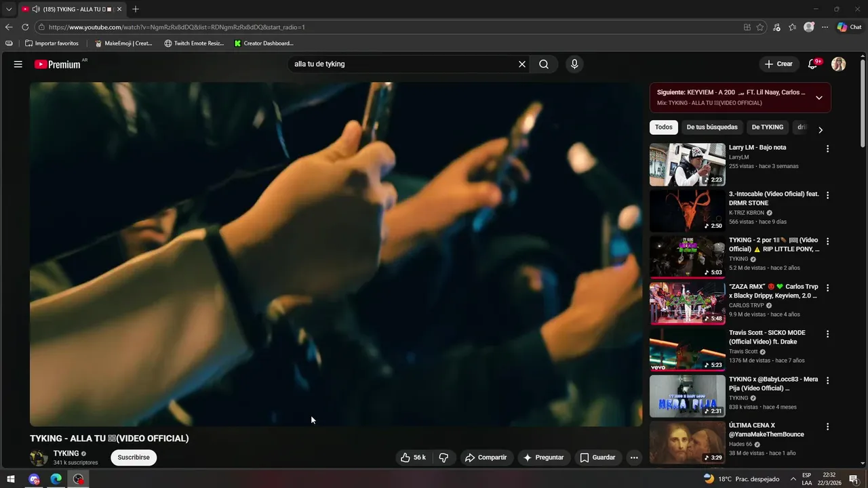Like the video (56 k)
Viewport: 868px width, 488px height.
pyautogui.click(x=413, y=457)
